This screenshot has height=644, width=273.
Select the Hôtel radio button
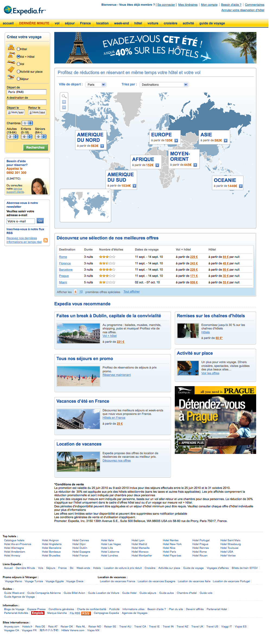(18, 49)
